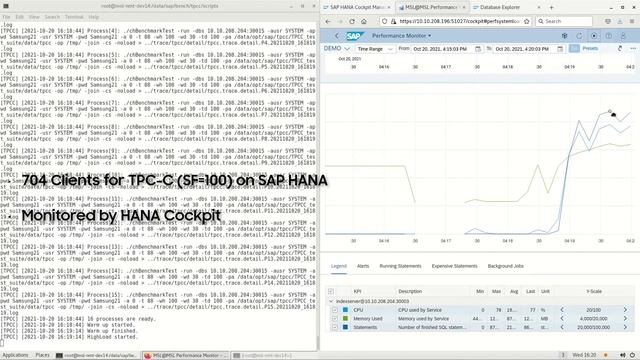The height and width of the screenshot is (360, 640).
Task: Open the settings cube icon in SAP header
Action: [x=564, y=36]
